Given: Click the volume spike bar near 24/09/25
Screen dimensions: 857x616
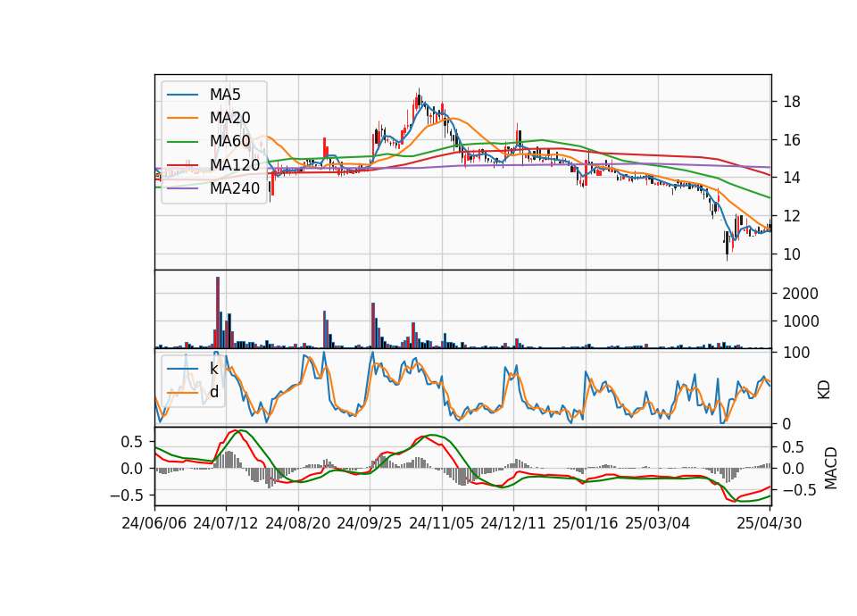Looking at the screenshot, I should (373, 325).
